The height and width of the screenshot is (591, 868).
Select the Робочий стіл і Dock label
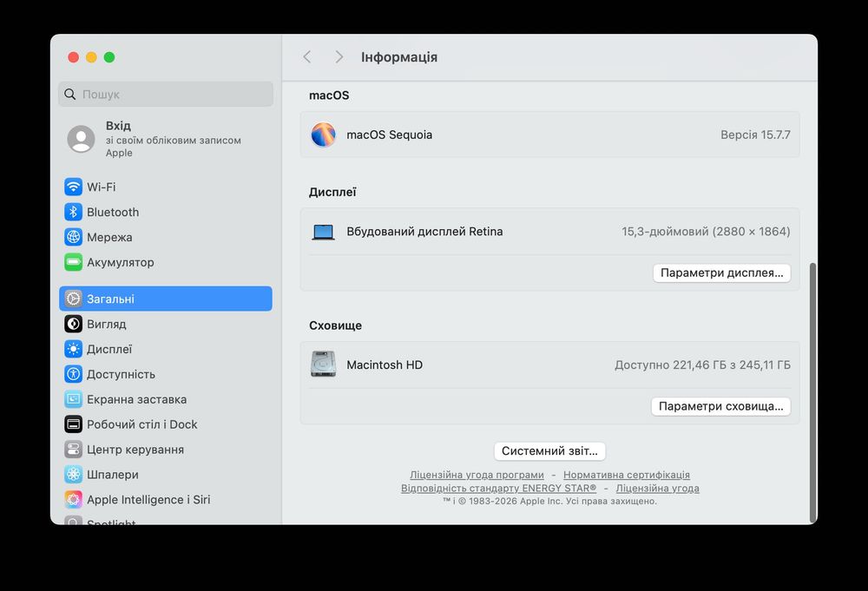[x=142, y=424]
